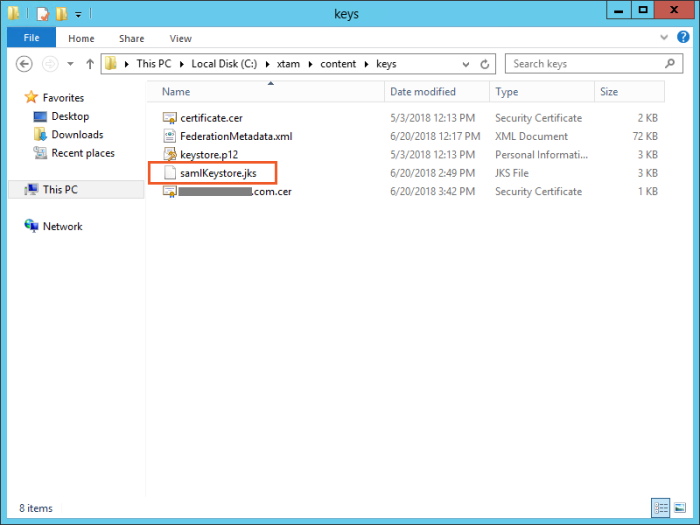Open the File menu
Viewport: 700px width, 525px height.
click(31, 38)
